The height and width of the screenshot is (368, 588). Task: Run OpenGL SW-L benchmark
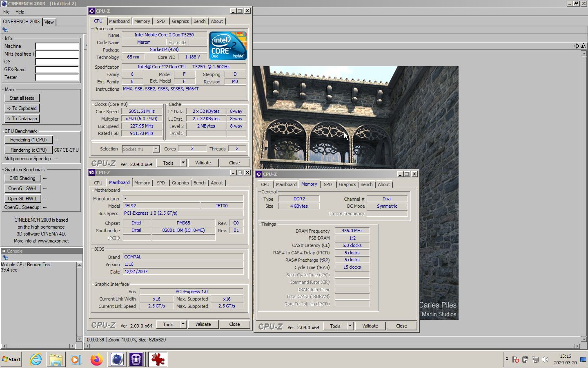tap(22, 188)
